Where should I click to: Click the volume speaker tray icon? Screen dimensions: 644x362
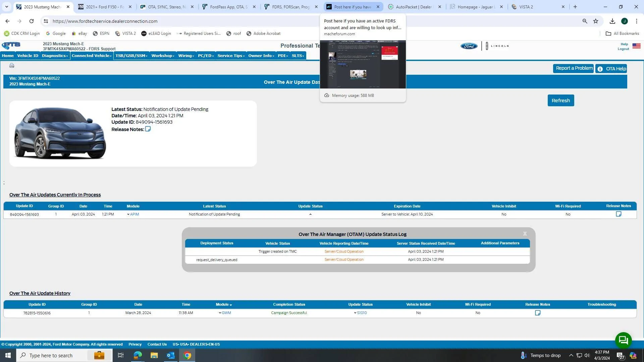click(587, 355)
